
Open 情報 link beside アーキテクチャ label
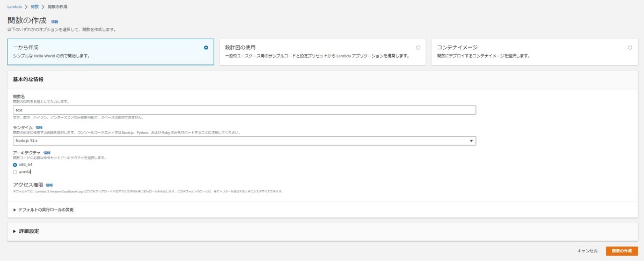[x=47, y=153]
